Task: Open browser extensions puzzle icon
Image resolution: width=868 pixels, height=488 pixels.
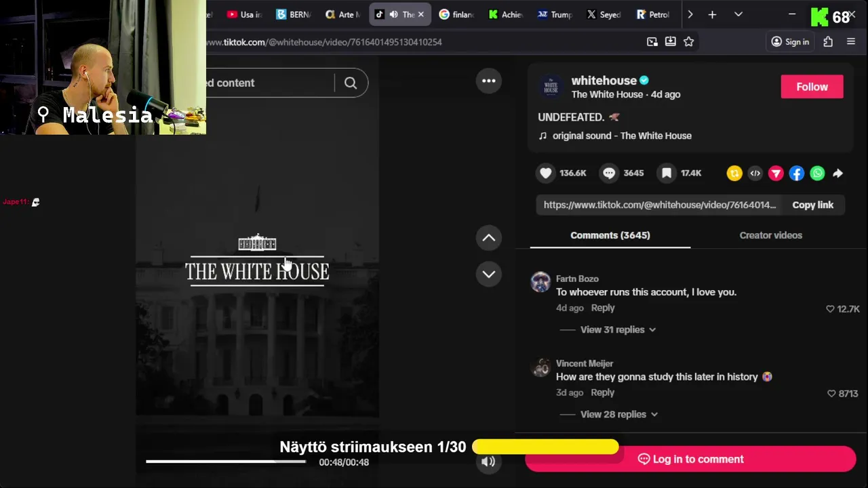Action: tap(828, 42)
